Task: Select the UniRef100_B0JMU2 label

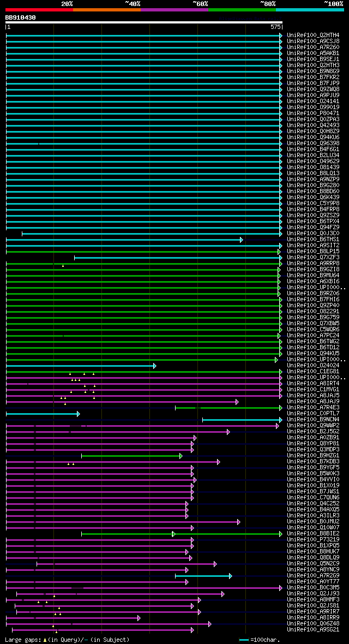Action: (313, 522)
